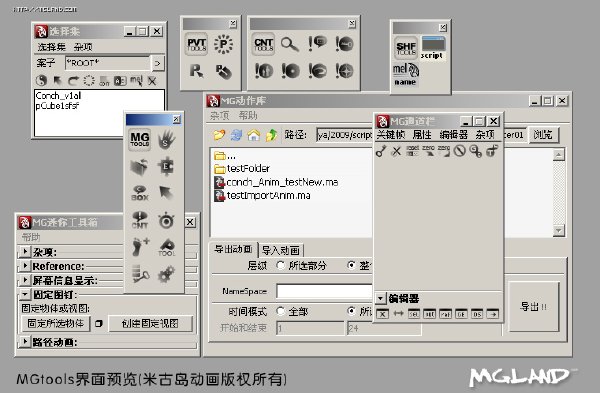Viewport: 600px width, 393px height.
Task: Click the yin-yang icon in 选择集 window
Action: click(x=41, y=81)
